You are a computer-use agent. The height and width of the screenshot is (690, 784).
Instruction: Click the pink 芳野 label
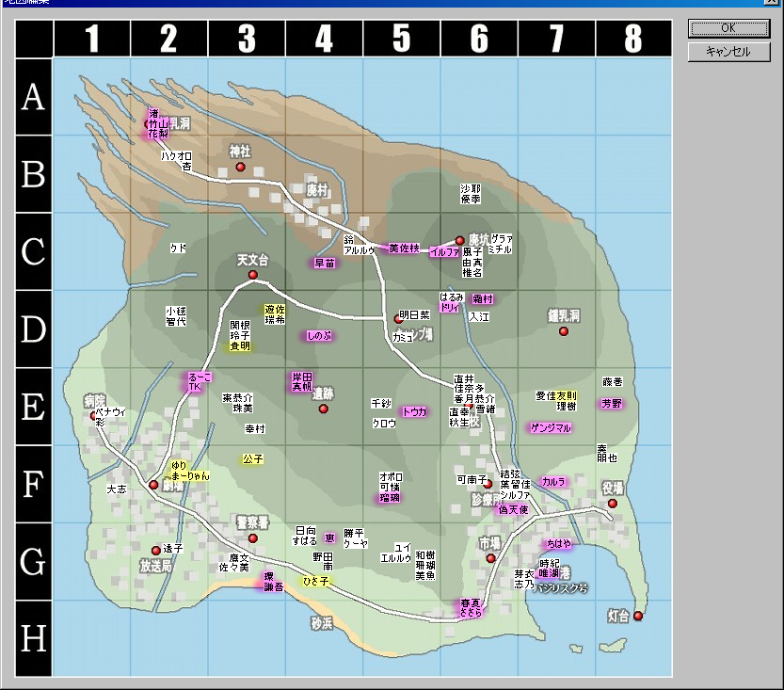pyautogui.click(x=612, y=404)
